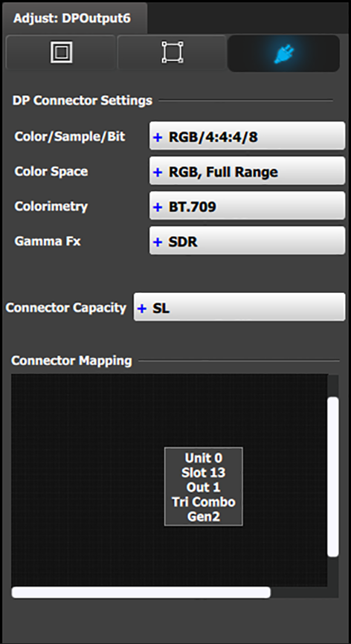Image resolution: width=351 pixels, height=644 pixels.
Task: Click the horizontal scrollbar under Connector Mapping
Action: [141, 592]
